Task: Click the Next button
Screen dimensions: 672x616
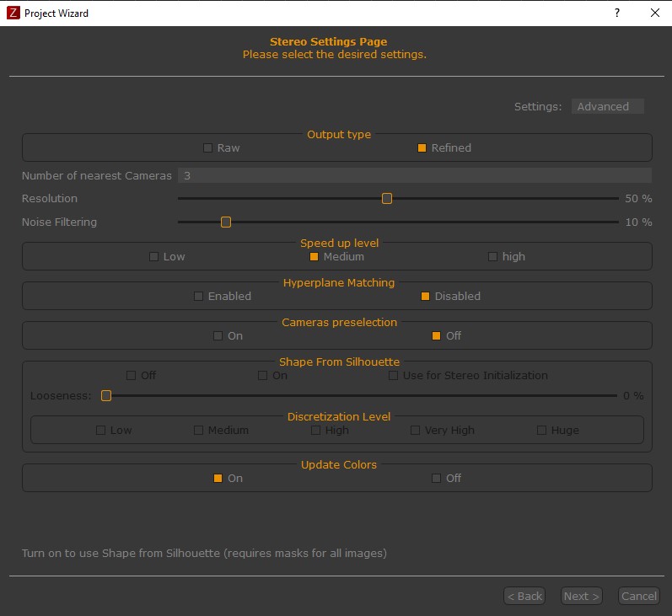Action: click(x=581, y=596)
